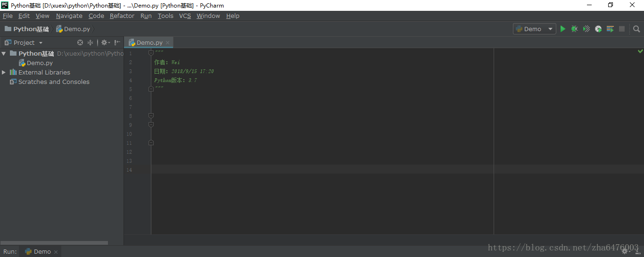The image size is (644, 257).
Task: Open Search Everywhere magnifier icon
Action: (x=636, y=29)
